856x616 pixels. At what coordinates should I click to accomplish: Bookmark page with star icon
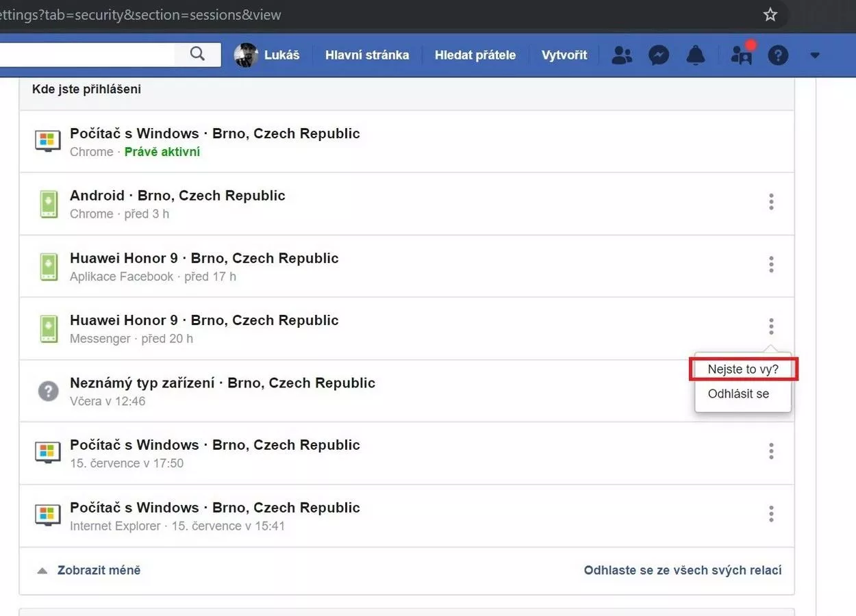pos(770,14)
